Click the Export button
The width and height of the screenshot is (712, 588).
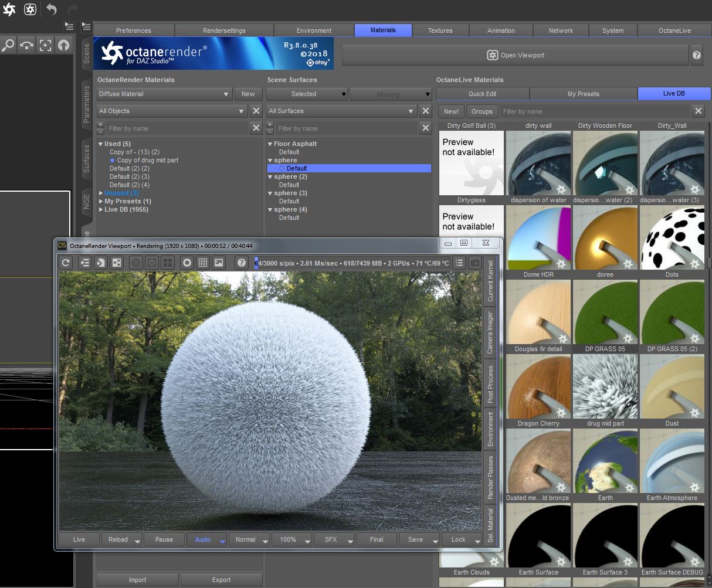point(221,580)
